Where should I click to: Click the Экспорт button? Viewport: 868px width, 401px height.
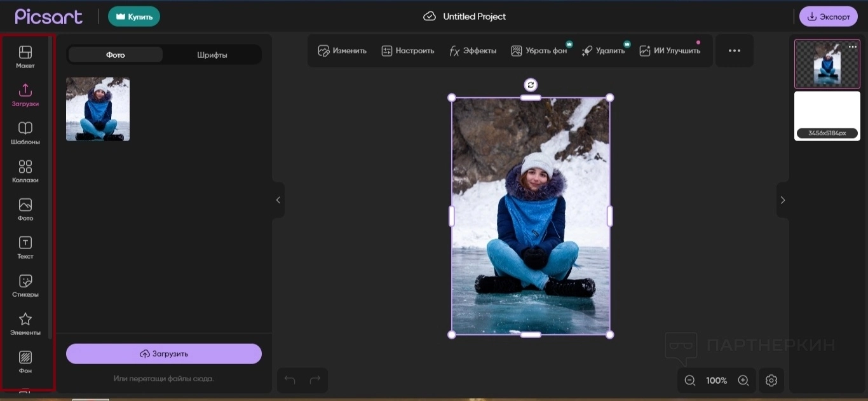(829, 17)
